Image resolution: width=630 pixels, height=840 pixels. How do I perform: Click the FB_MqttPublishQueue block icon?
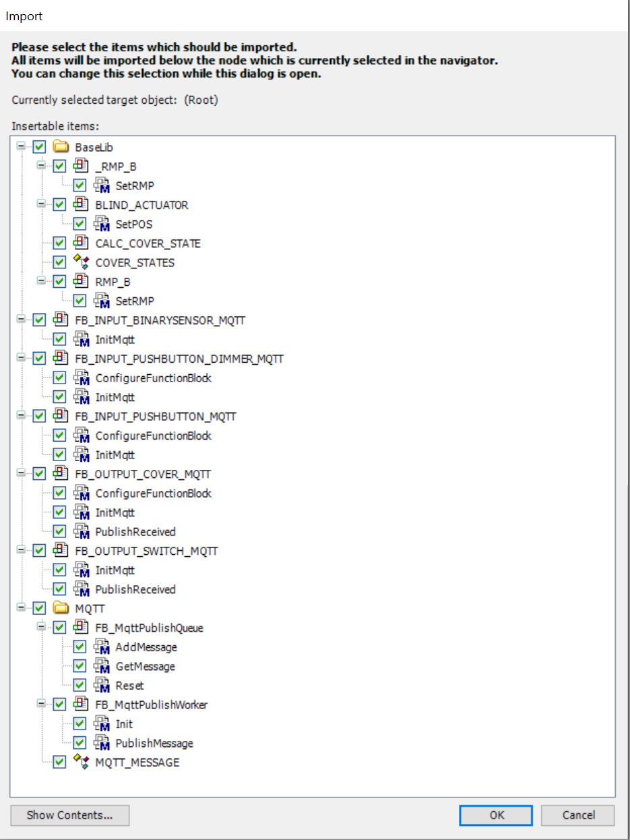click(x=81, y=628)
